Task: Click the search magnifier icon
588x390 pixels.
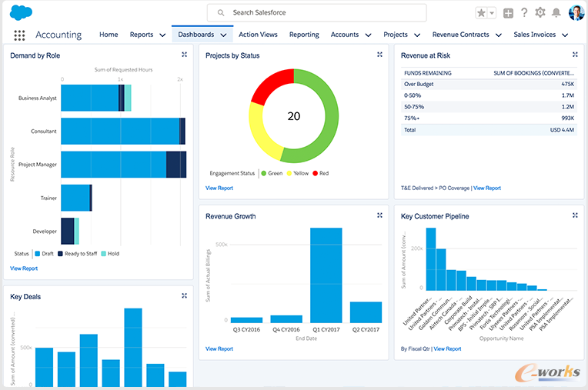Action: coord(221,13)
